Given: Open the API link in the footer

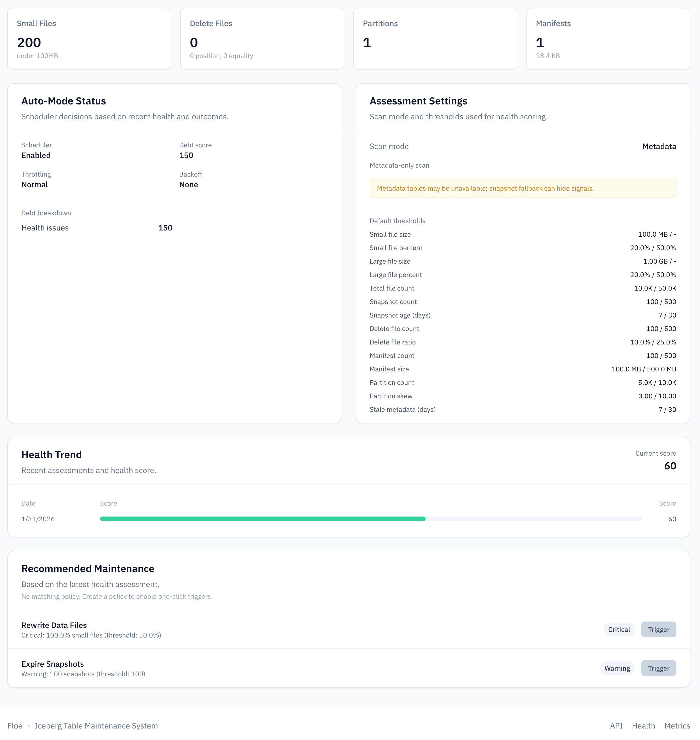Looking at the screenshot, I should (616, 726).
